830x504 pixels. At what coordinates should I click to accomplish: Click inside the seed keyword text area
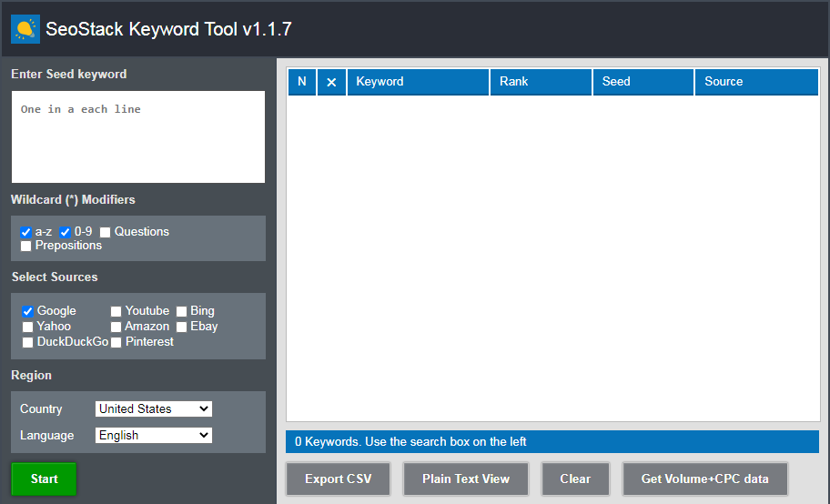click(138, 137)
